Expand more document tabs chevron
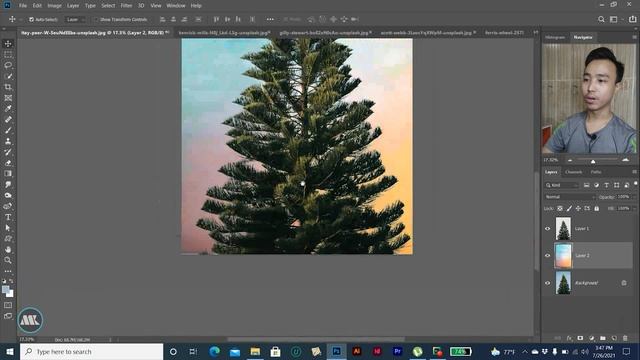This screenshot has height=360, width=640. 536,32
